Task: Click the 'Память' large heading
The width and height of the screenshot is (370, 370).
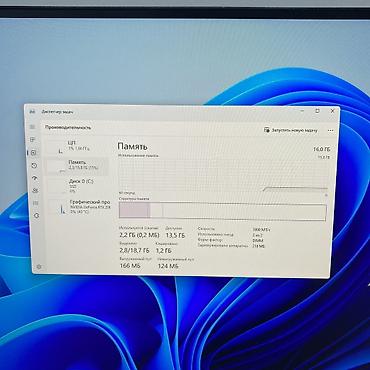Action: click(133, 146)
